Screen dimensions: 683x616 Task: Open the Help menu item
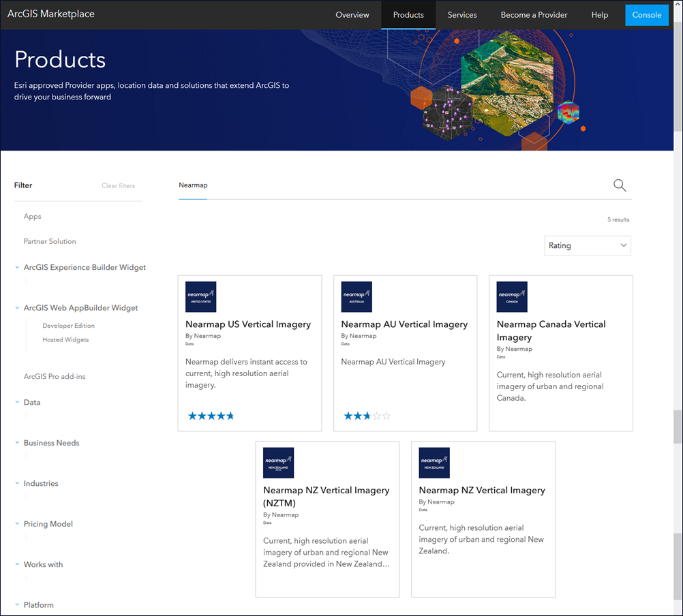coord(599,15)
